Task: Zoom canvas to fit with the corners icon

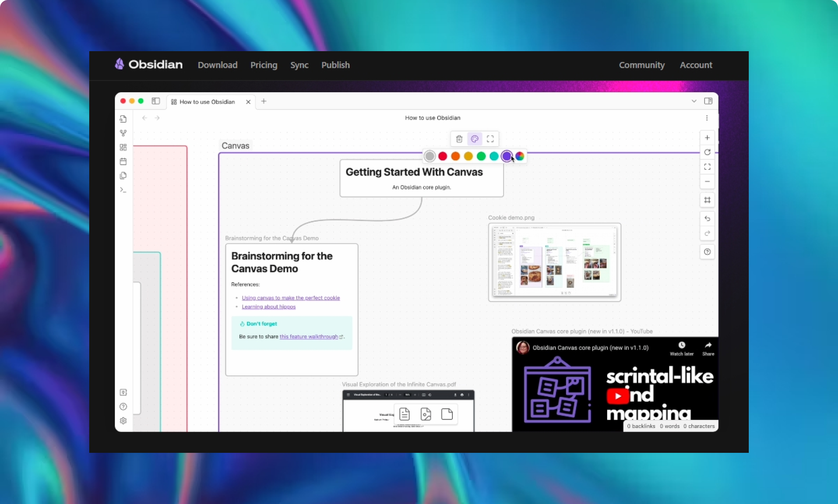Action: tap(707, 167)
